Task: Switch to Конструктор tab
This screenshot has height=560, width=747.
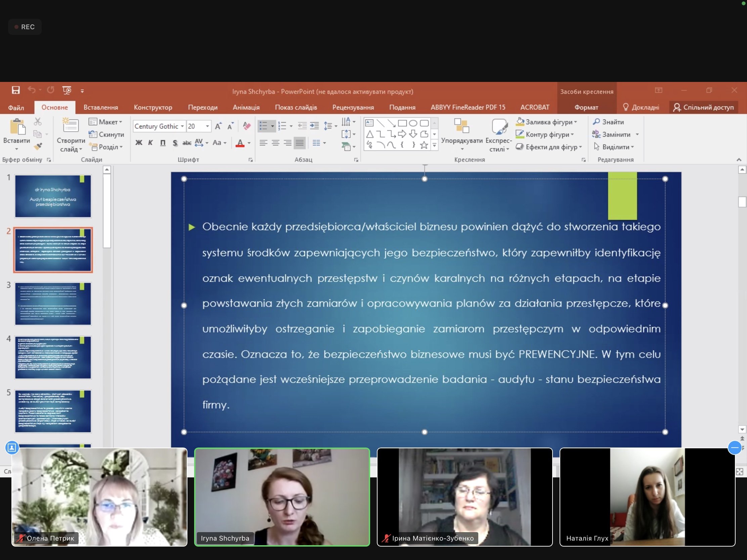Action: point(153,107)
